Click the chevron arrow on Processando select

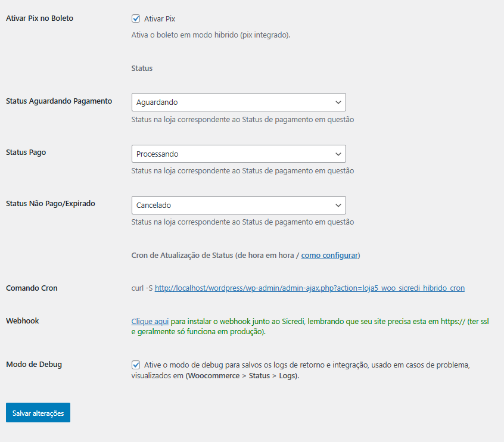(338, 154)
